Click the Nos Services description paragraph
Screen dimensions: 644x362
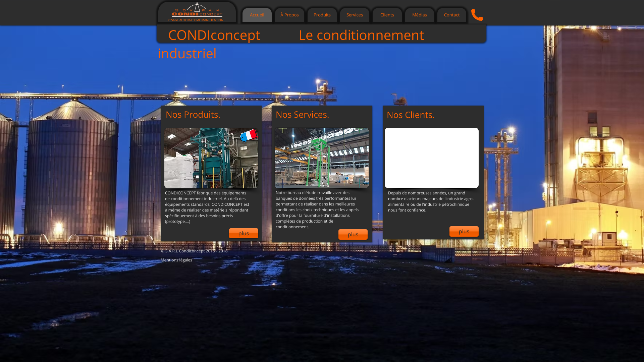click(317, 210)
